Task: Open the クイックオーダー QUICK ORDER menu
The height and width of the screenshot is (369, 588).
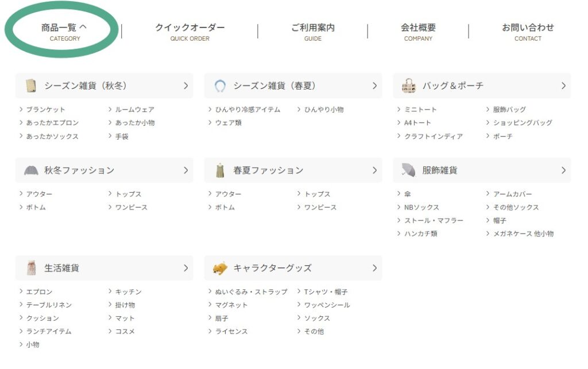Action: [x=189, y=32]
